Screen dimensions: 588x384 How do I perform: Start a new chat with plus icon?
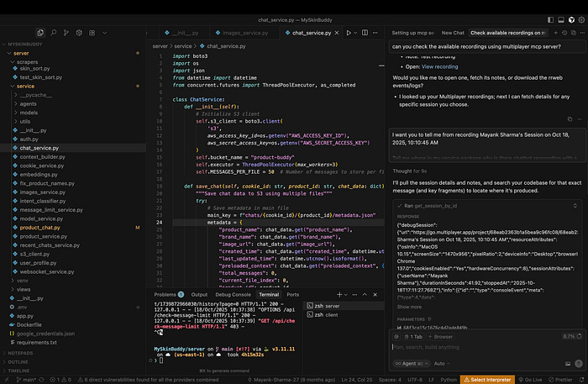pos(556,33)
